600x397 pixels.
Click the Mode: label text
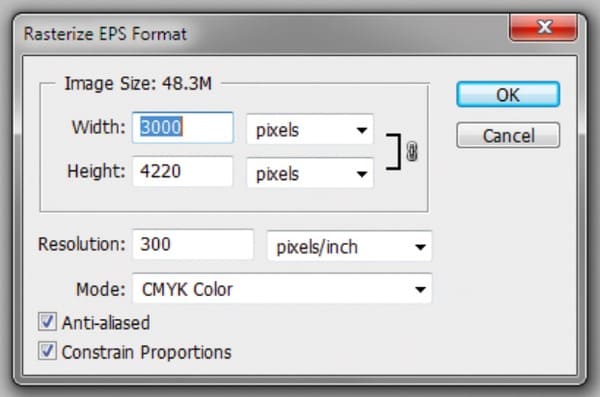pyautogui.click(x=101, y=289)
